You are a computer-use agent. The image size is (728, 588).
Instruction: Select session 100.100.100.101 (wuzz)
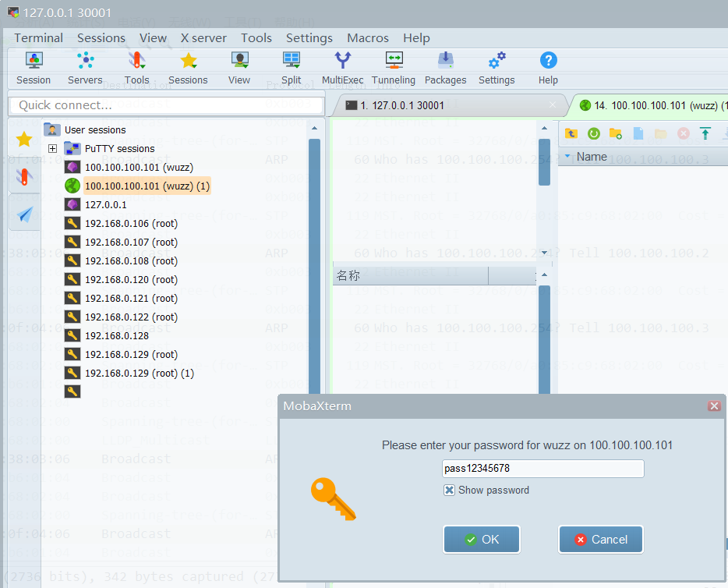tap(139, 167)
